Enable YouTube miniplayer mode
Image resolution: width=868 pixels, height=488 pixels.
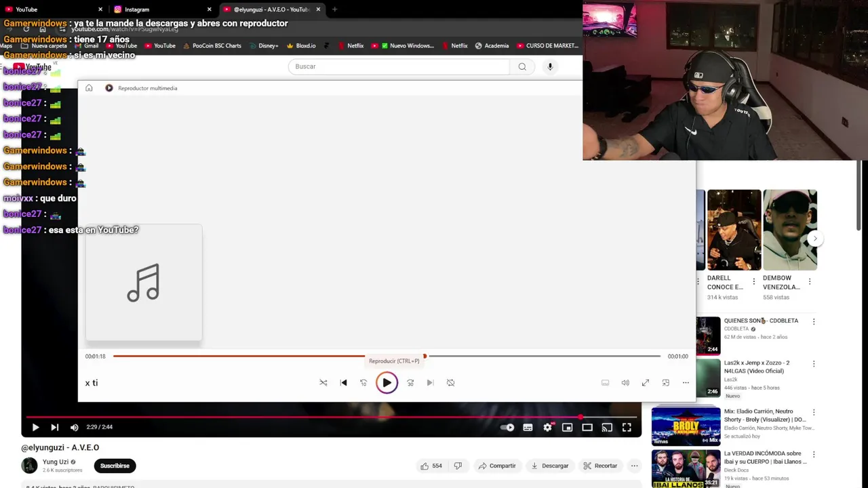click(568, 428)
